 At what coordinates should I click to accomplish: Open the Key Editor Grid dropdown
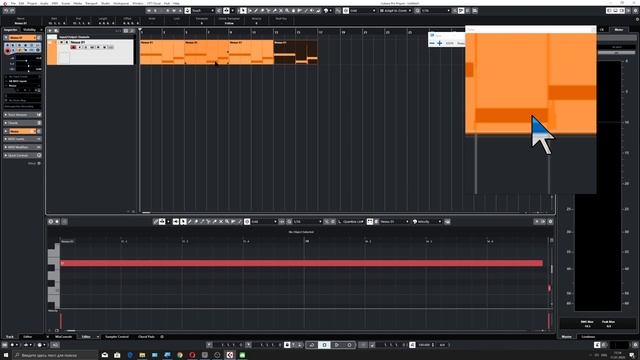pos(264,222)
